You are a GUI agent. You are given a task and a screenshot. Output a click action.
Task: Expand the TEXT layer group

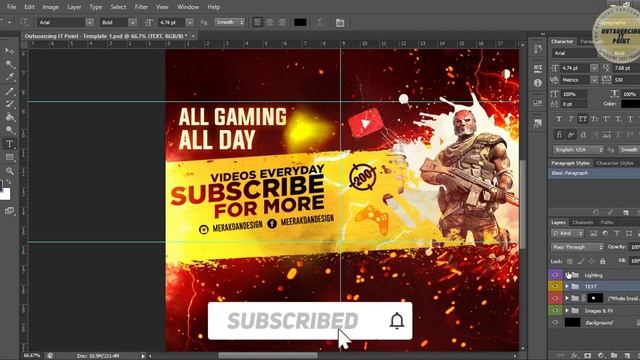(567, 287)
